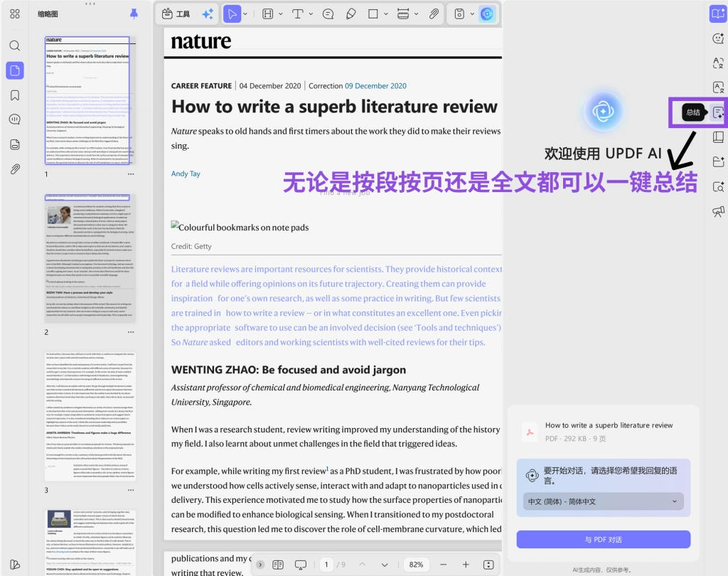Toggle two-page reading view in bottom bar
The width and height of the screenshot is (728, 576).
click(278, 565)
